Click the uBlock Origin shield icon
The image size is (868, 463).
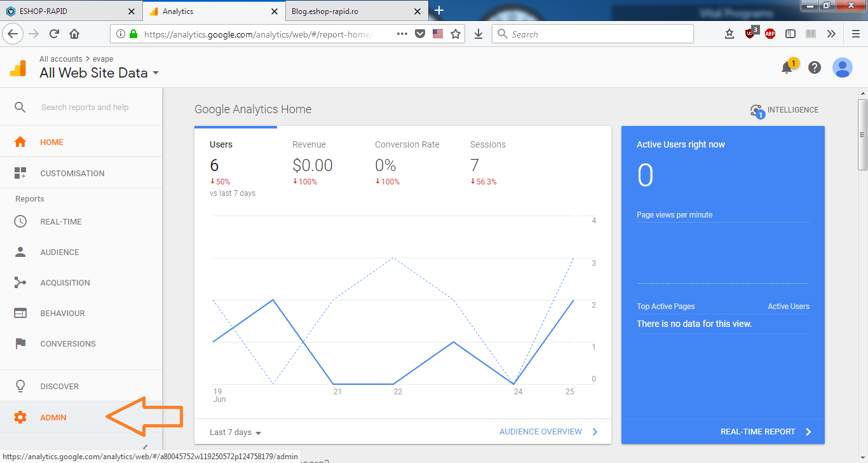click(750, 34)
